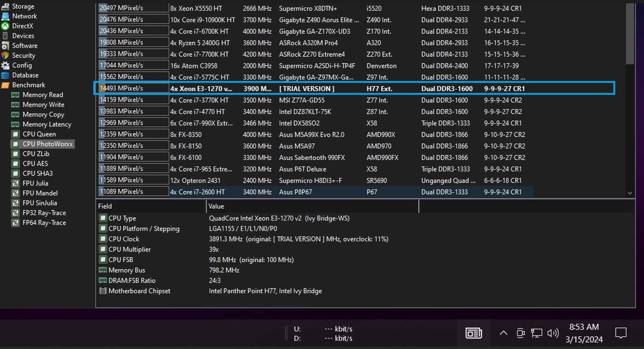644x349 pixels.
Task: Click the Benchmark folder icon
Action: [5, 85]
